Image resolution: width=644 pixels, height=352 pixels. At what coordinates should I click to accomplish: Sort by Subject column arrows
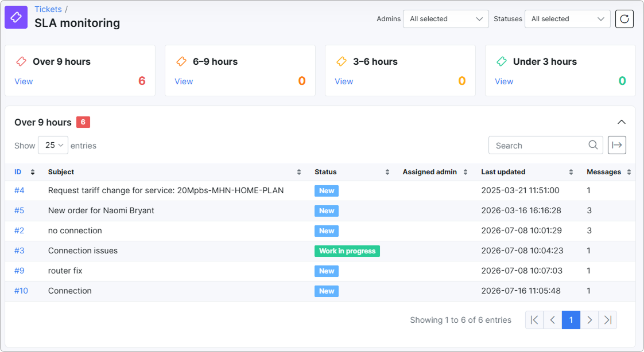click(299, 173)
